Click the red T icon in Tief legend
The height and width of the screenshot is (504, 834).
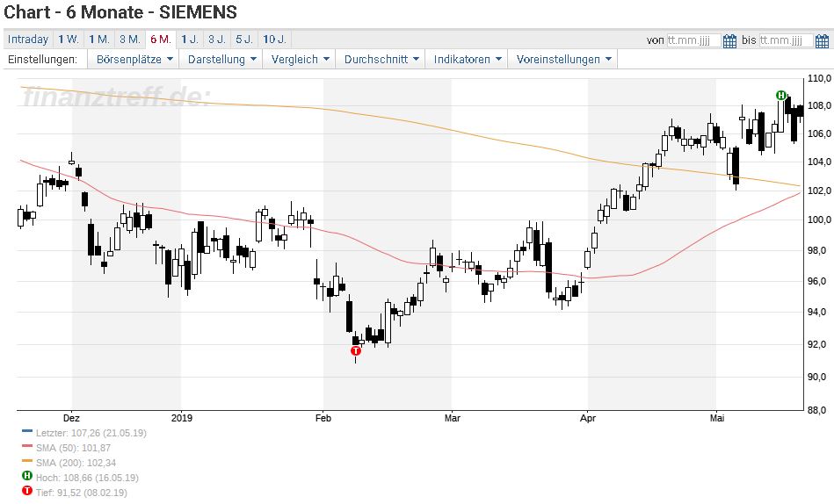click(27, 491)
